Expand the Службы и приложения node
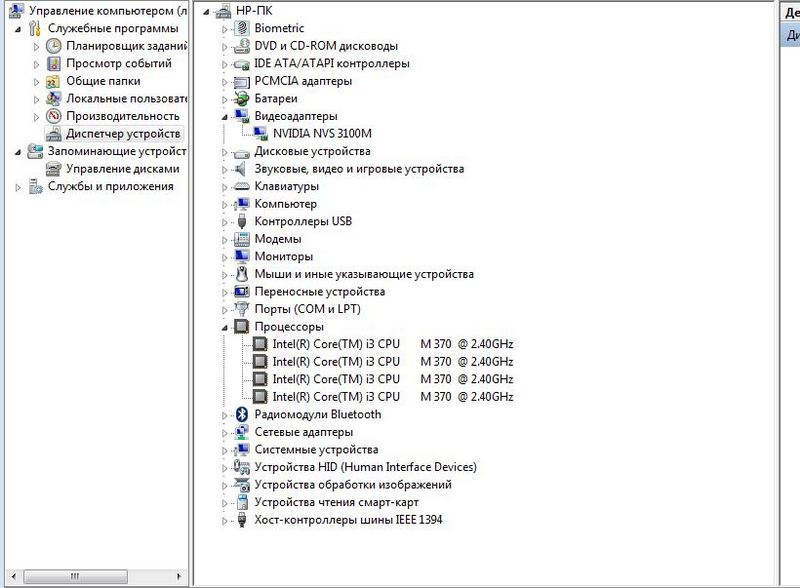Viewport: 800px width, 588px height. pos(18,187)
